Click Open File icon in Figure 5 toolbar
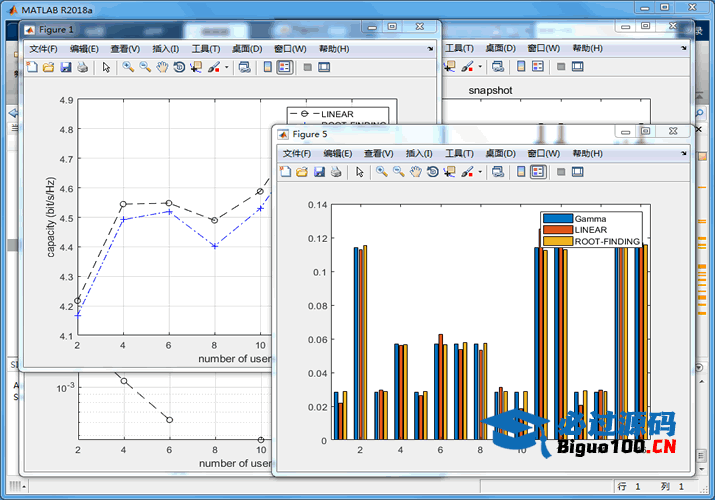715x500 pixels. [x=302, y=172]
